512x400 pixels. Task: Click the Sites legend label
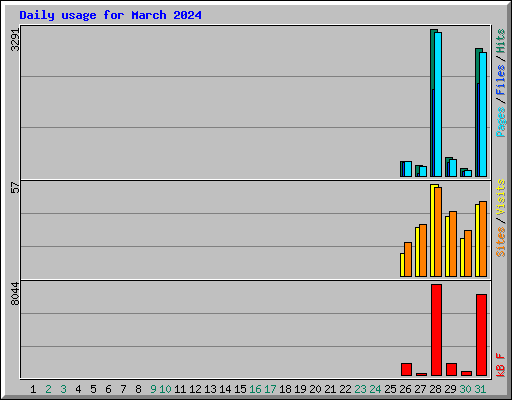501,242
